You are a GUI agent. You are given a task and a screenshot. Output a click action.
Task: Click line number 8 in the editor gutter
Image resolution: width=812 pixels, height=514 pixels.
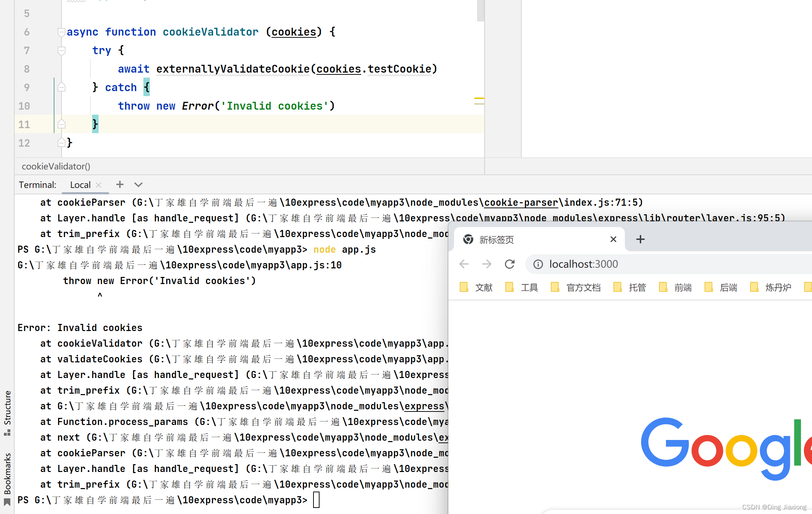click(x=27, y=69)
